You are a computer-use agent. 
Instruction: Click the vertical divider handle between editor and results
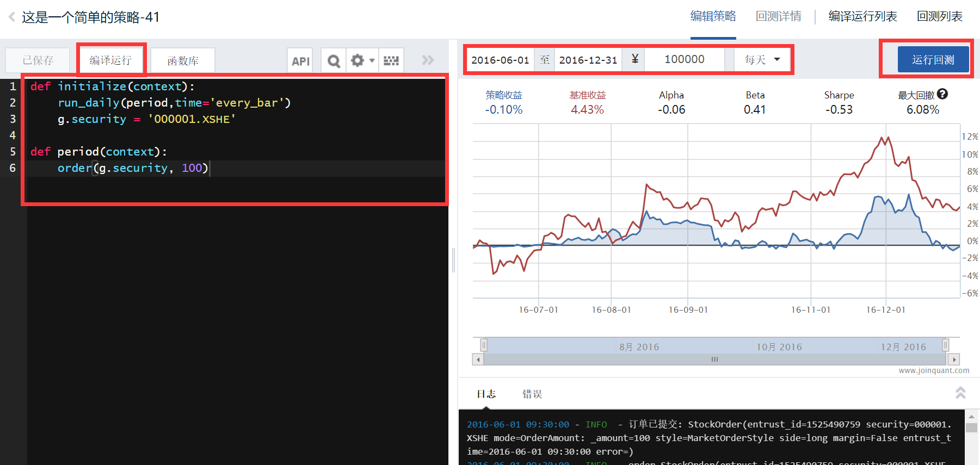[x=453, y=260]
